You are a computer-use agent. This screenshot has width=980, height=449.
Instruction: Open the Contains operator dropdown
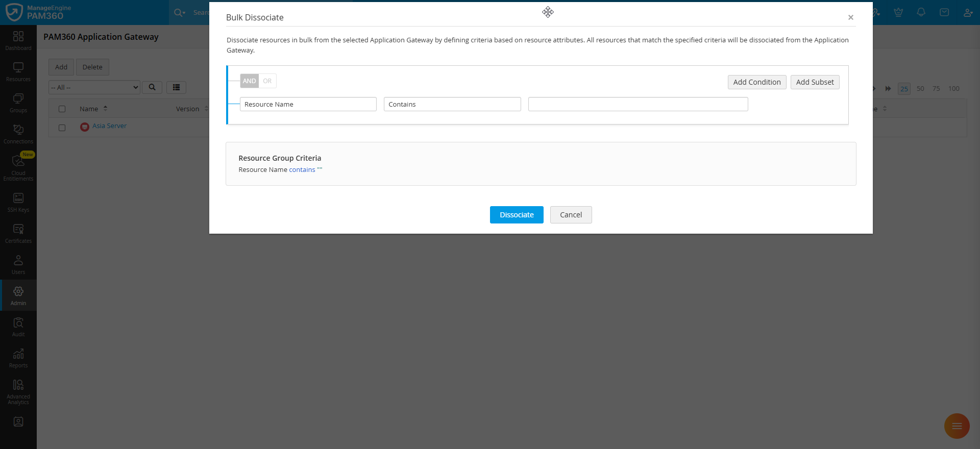[452, 104]
